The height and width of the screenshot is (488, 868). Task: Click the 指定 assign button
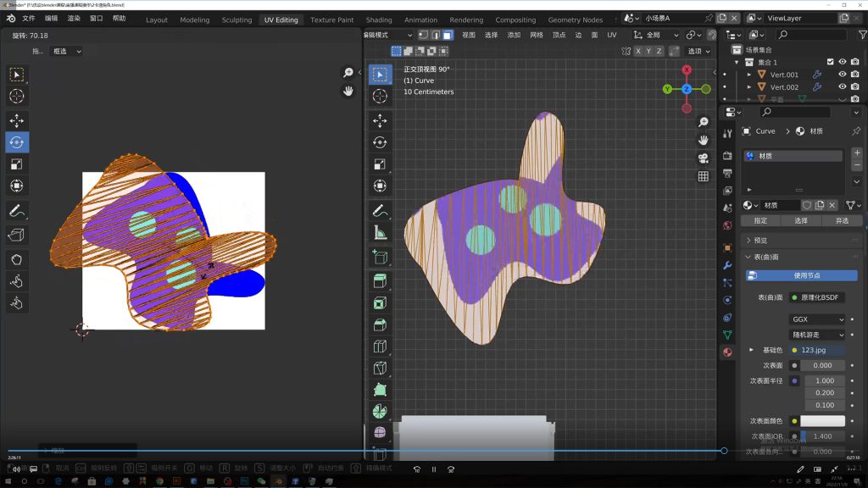tap(760, 220)
